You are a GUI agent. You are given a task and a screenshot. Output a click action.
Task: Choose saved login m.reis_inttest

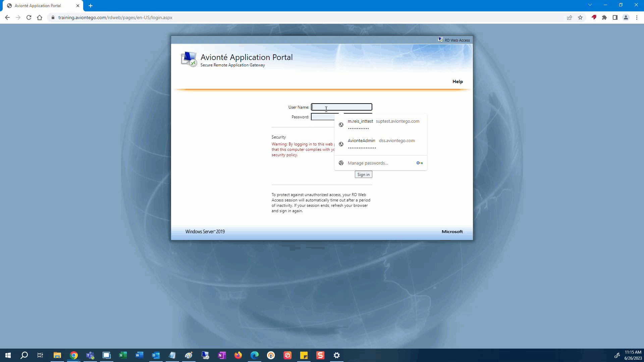[381, 124]
